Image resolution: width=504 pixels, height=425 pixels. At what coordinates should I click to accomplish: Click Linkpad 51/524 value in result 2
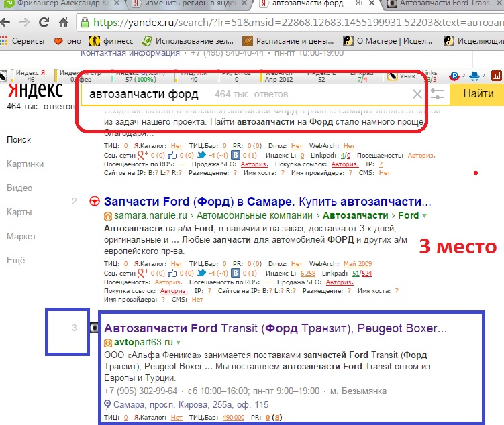[362, 274]
